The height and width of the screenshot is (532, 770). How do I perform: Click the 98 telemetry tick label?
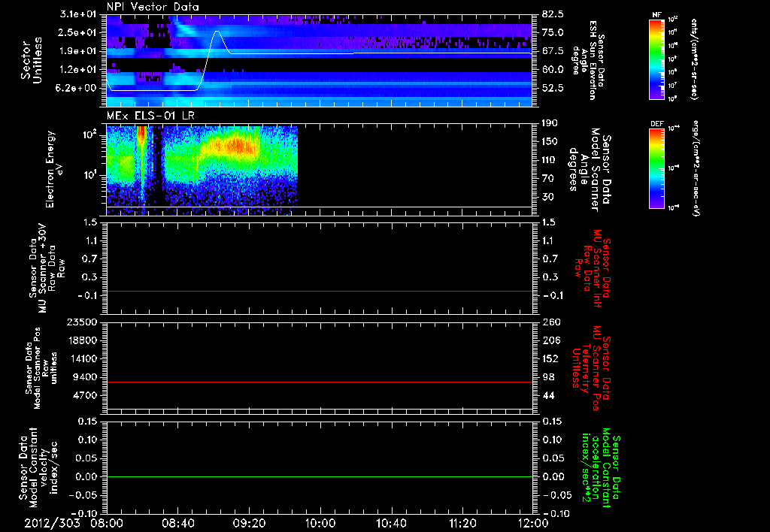tap(548, 377)
